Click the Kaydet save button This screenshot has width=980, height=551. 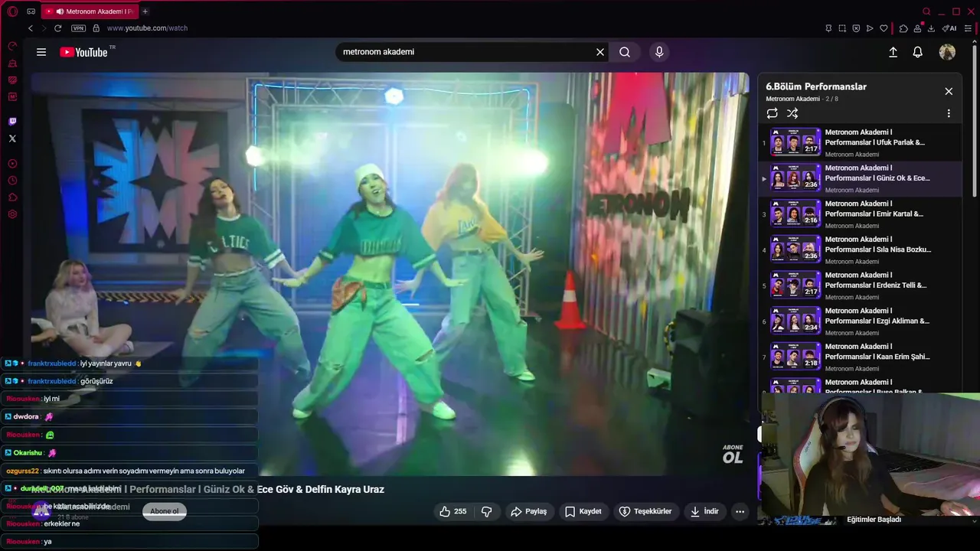(583, 511)
